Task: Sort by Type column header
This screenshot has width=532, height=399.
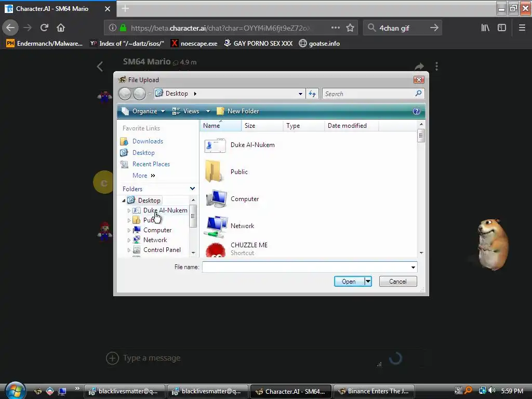Action: (x=303, y=126)
